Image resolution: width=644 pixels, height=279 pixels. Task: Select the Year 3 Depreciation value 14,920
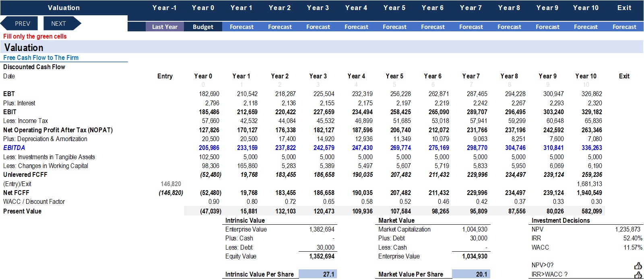[x=325, y=139]
